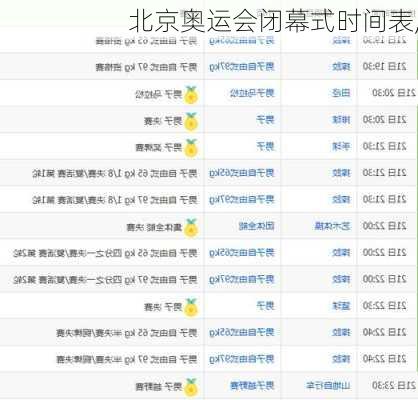Click the gold medal icon for men's marathon
This screenshot has width=418, height=400.
click(191, 95)
